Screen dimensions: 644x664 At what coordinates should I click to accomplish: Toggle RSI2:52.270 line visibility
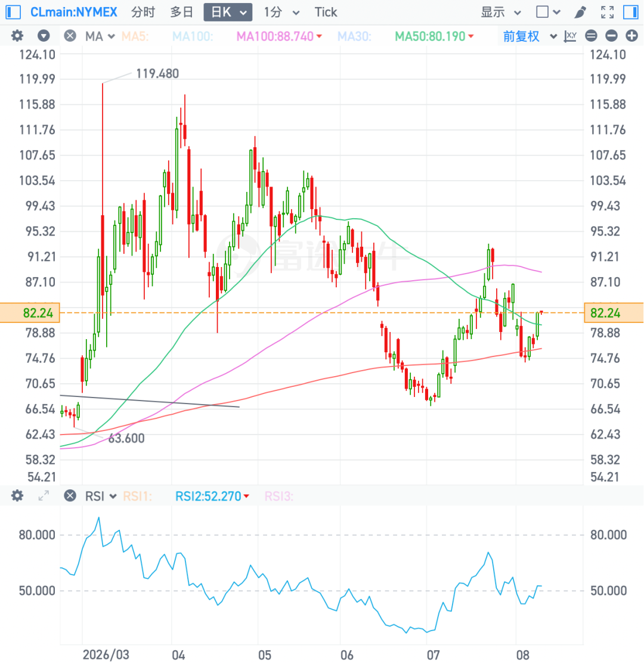pos(212,496)
